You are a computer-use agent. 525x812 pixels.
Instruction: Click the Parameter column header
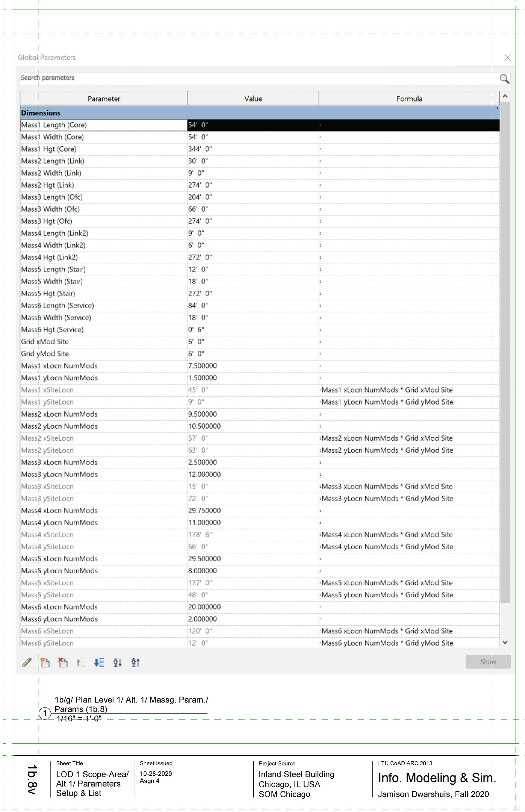point(104,99)
